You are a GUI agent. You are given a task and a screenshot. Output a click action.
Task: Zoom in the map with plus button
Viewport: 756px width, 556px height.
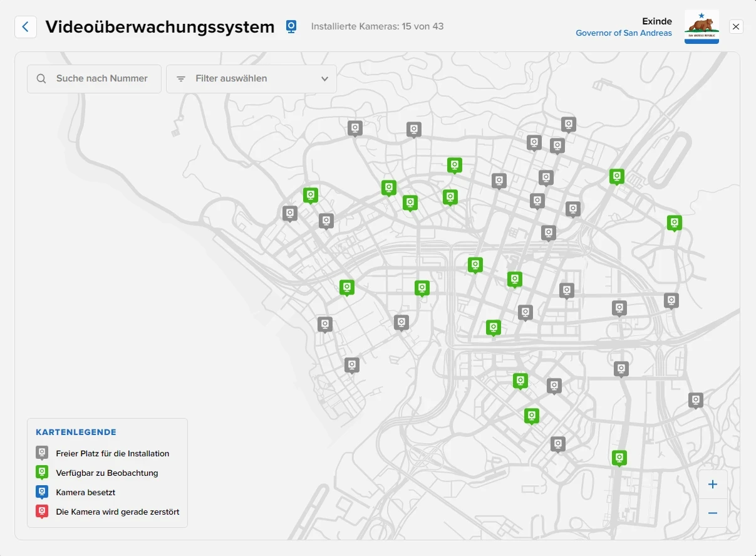click(712, 485)
